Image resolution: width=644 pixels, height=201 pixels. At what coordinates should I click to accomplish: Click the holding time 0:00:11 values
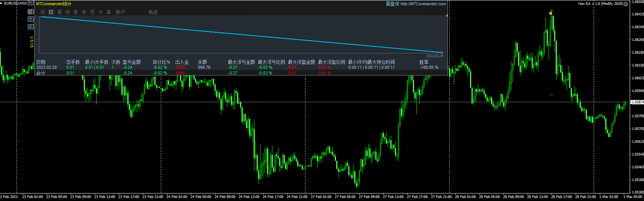[x=372, y=68]
